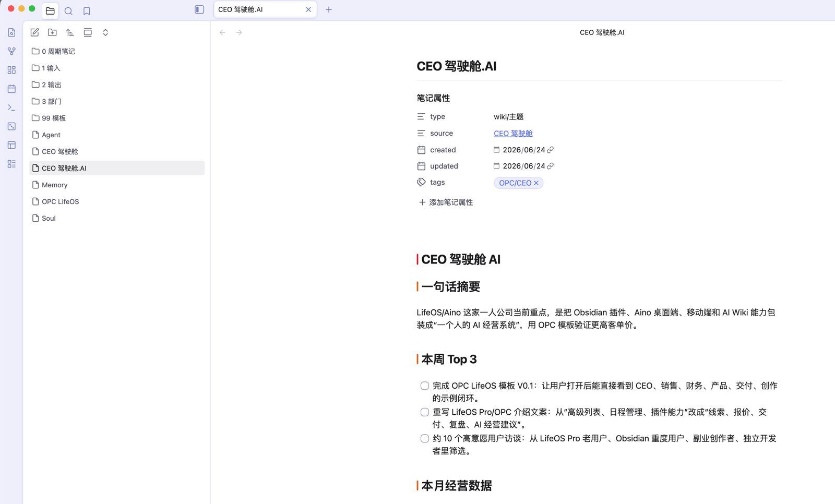Click 添加笔记属性 to add property
This screenshot has width=835, height=504.
tap(446, 202)
